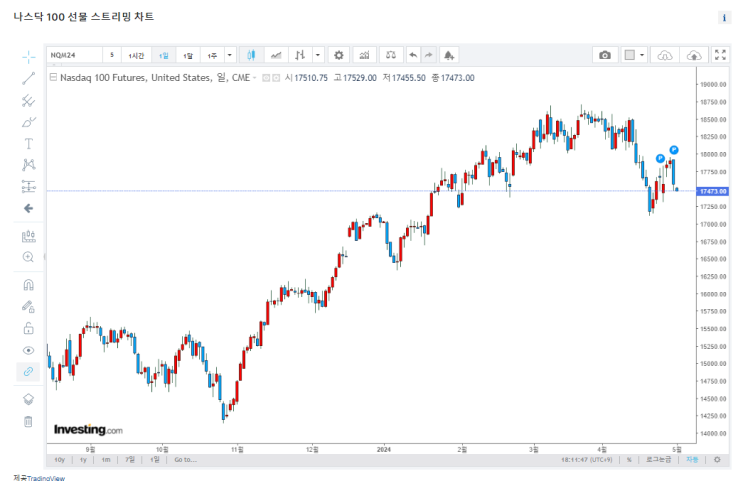Open the TradingView link

coord(45,478)
